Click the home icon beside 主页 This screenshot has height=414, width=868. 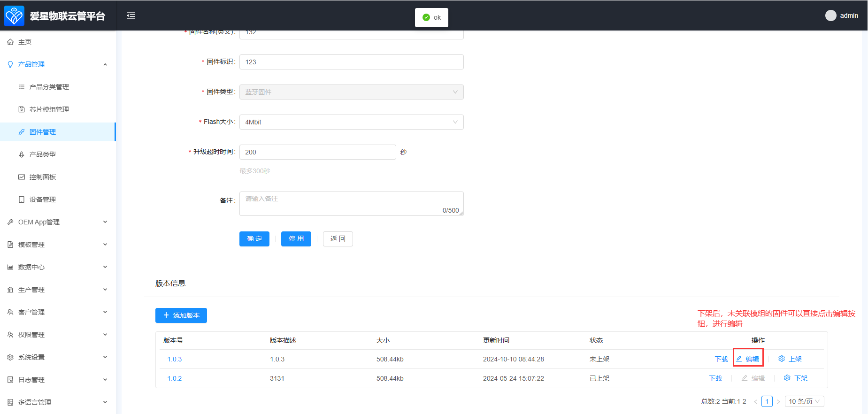[x=10, y=42]
